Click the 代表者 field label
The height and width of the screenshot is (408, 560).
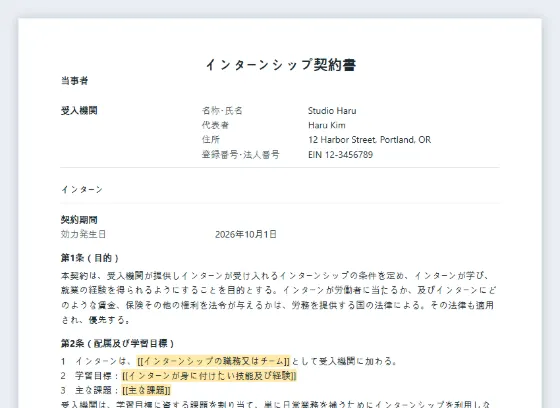coord(215,125)
